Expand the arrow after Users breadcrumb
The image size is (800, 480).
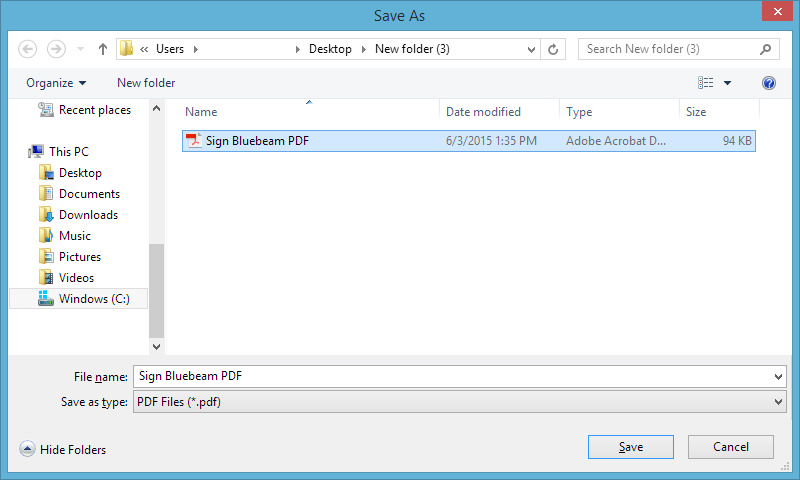click(x=196, y=49)
